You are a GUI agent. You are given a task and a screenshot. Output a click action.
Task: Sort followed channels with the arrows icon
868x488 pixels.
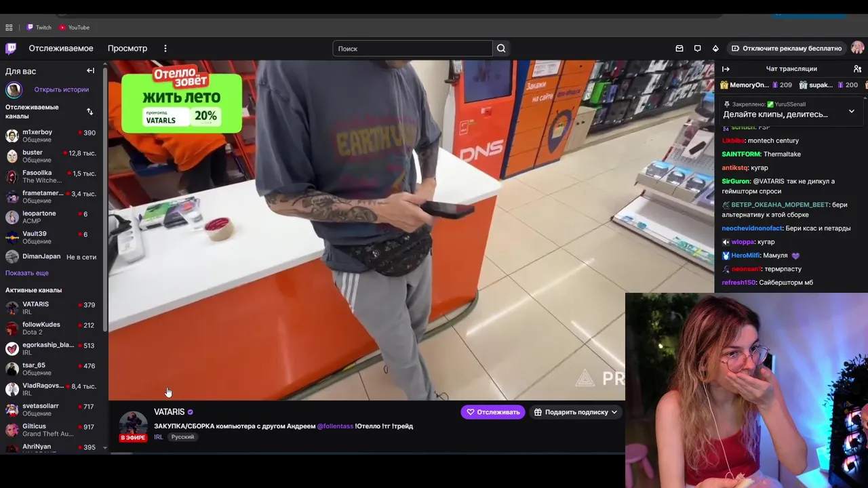[90, 112]
